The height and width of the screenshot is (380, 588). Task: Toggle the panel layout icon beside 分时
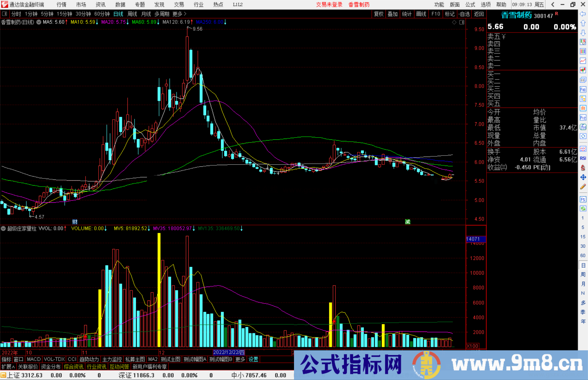tap(5, 14)
